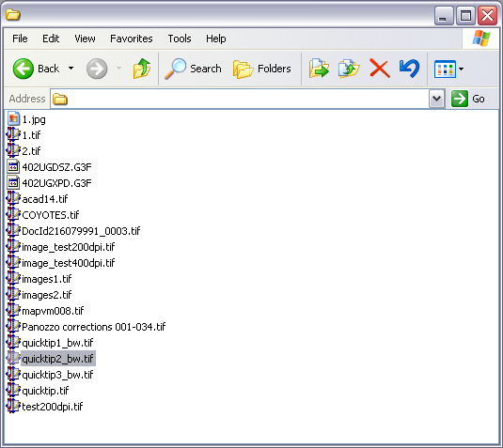Screen dimensions: 503x448
Task: Click the green Back arrow icon
Action: click(24, 69)
